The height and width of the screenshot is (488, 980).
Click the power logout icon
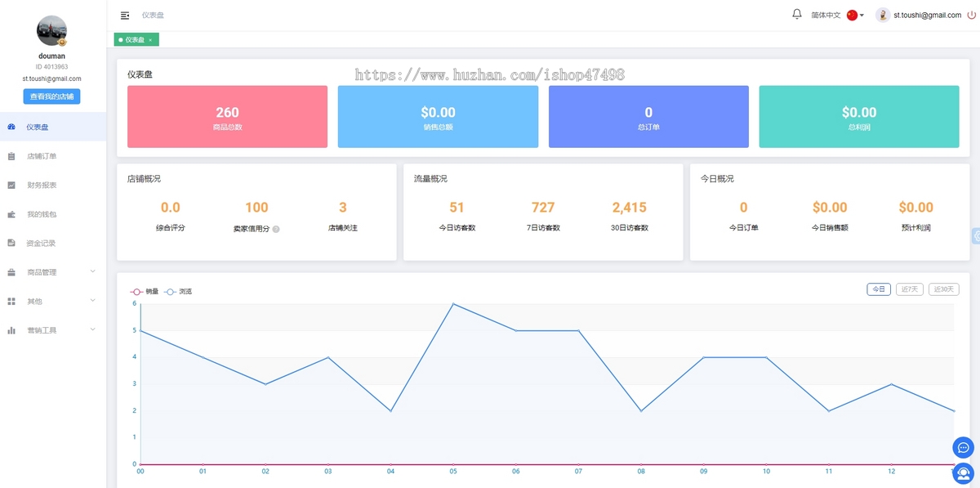click(x=971, y=15)
